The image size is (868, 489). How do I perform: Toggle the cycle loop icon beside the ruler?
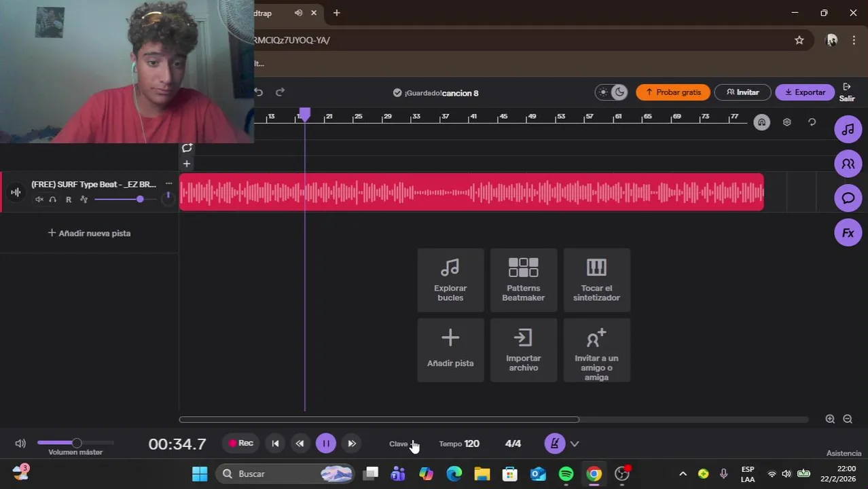point(812,122)
